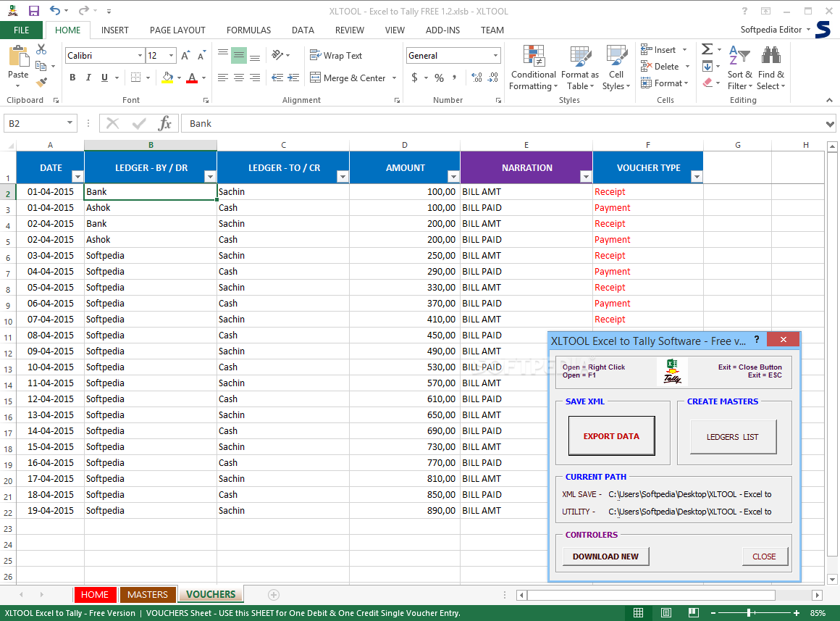Switch to the FORMULAS ribbon tab
The image size is (840, 621).
click(248, 30)
